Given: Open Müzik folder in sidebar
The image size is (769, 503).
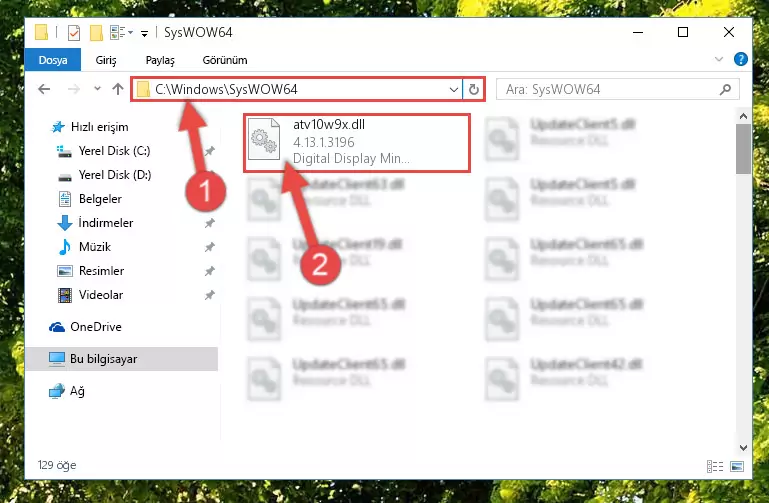Looking at the screenshot, I should [x=95, y=247].
